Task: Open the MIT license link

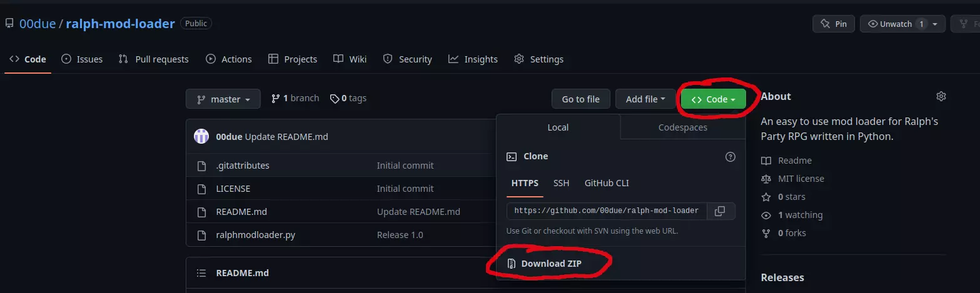Action: point(792,179)
